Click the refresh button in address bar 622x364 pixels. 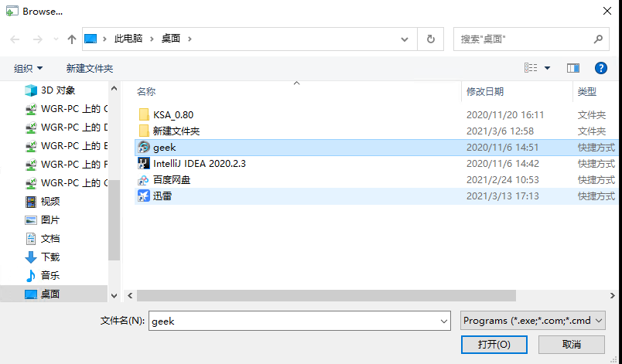pos(431,39)
